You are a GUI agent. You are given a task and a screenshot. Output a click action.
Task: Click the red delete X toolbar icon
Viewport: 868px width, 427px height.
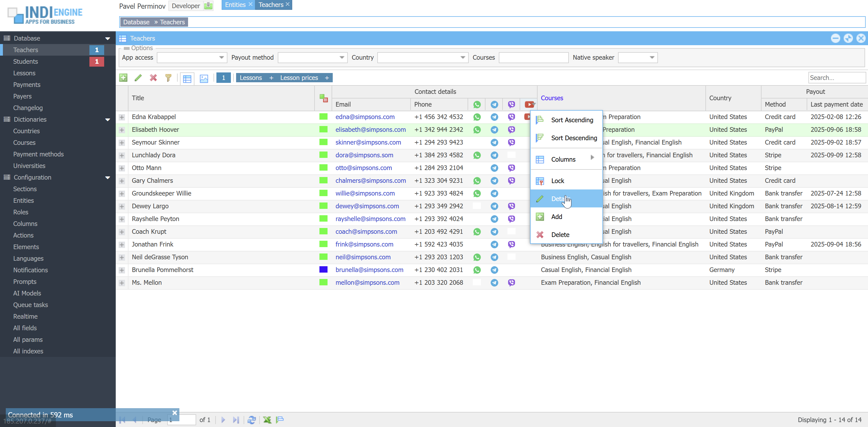(153, 78)
